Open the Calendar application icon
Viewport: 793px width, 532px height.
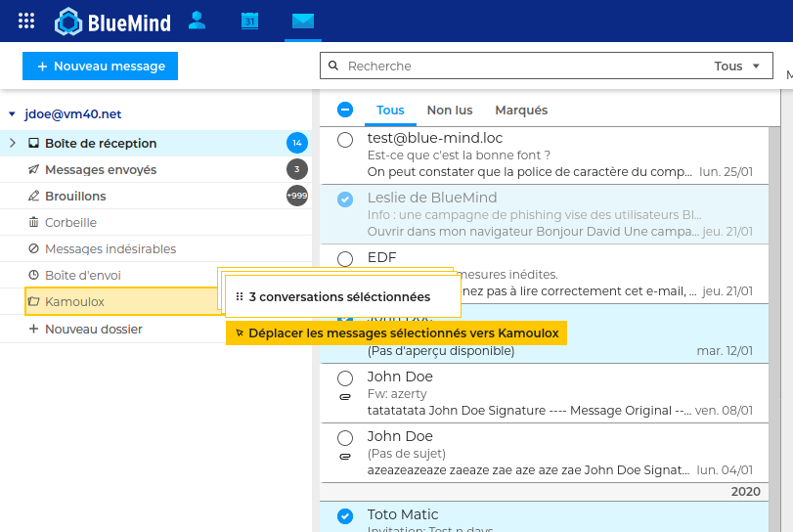[250, 21]
